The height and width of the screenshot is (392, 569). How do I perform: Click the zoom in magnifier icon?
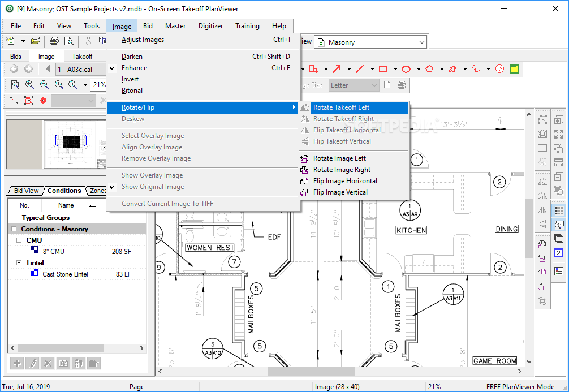click(x=29, y=85)
